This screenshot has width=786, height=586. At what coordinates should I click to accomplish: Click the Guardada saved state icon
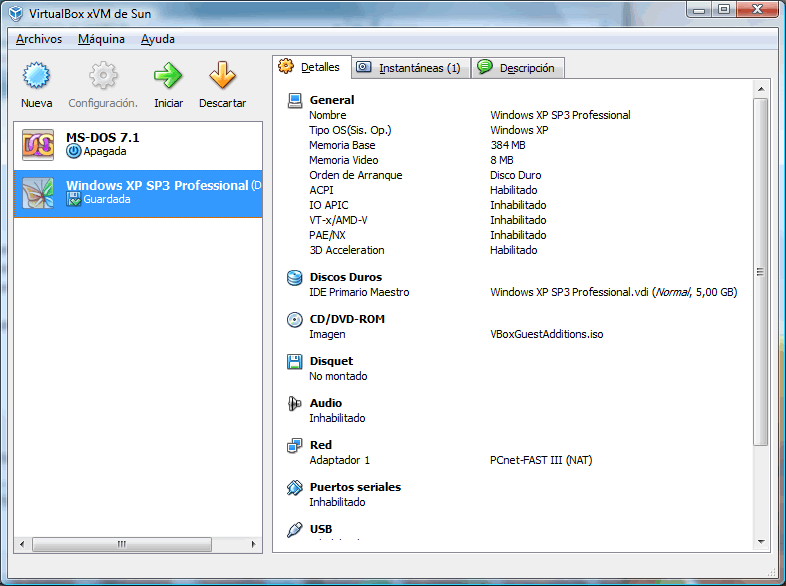pyautogui.click(x=73, y=199)
